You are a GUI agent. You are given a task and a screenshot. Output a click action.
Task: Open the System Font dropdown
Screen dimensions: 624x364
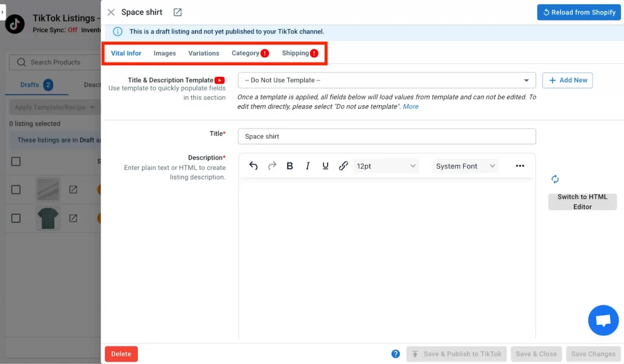coord(465,166)
